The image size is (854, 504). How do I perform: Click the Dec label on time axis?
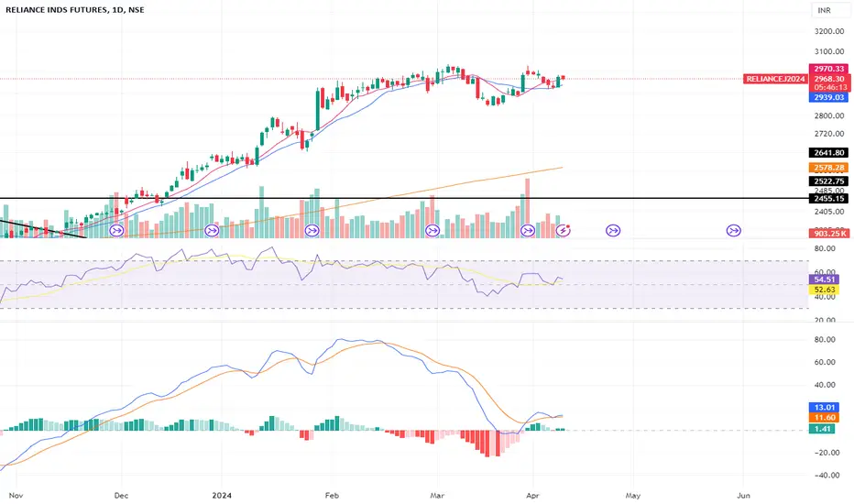[x=121, y=495]
